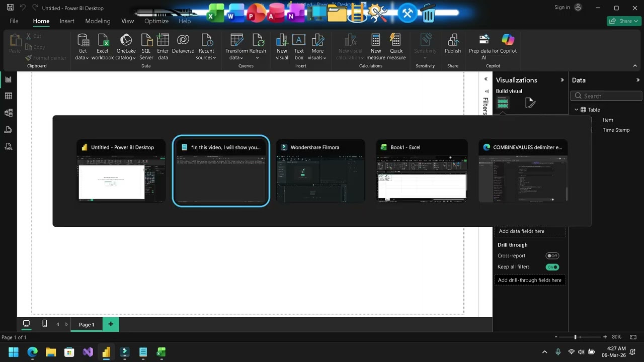Image resolution: width=644 pixels, height=362 pixels.
Task: Expand Get data dropdown arrow
Action: [87, 58]
